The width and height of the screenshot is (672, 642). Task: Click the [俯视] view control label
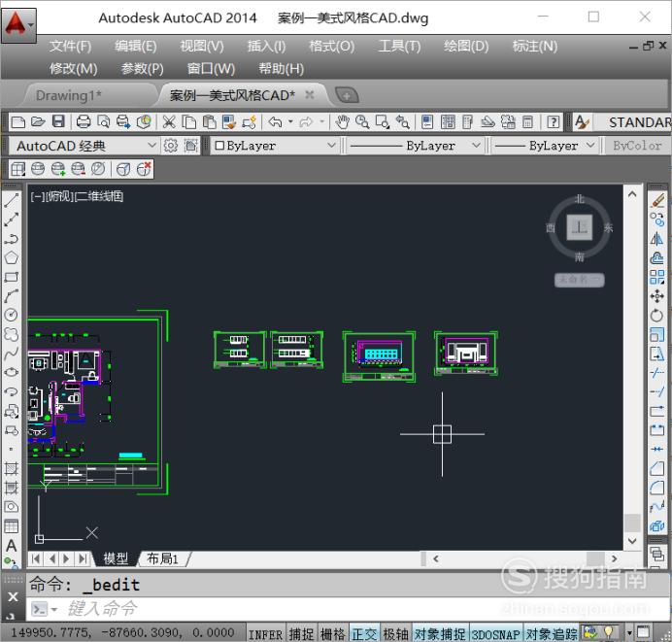point(60,197)
